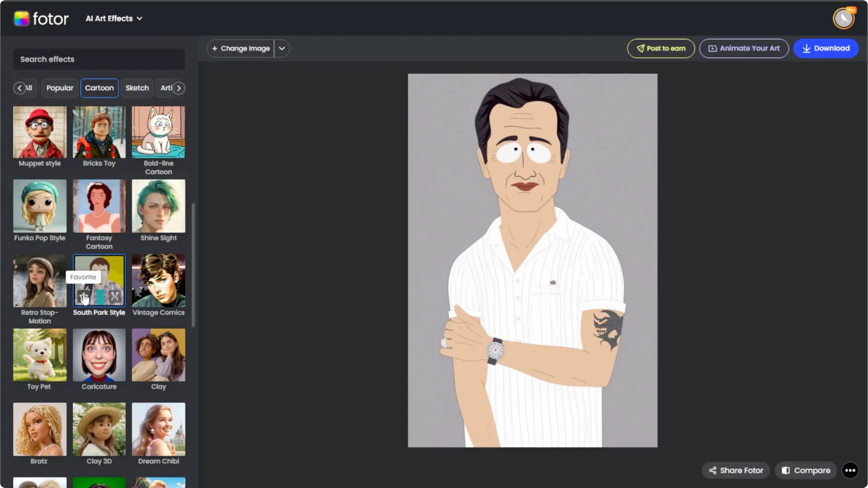
Task: Click the Post to earn button
Action: tap(661, 49)
